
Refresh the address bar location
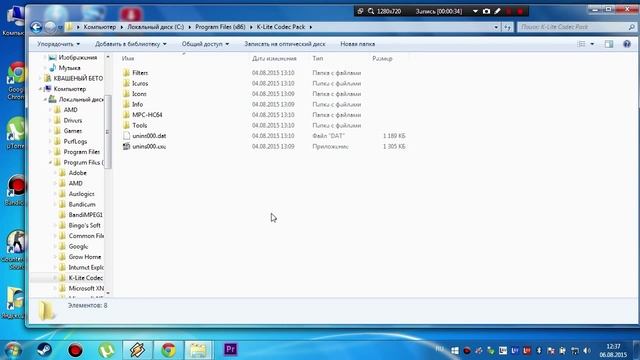coord(507,27)
